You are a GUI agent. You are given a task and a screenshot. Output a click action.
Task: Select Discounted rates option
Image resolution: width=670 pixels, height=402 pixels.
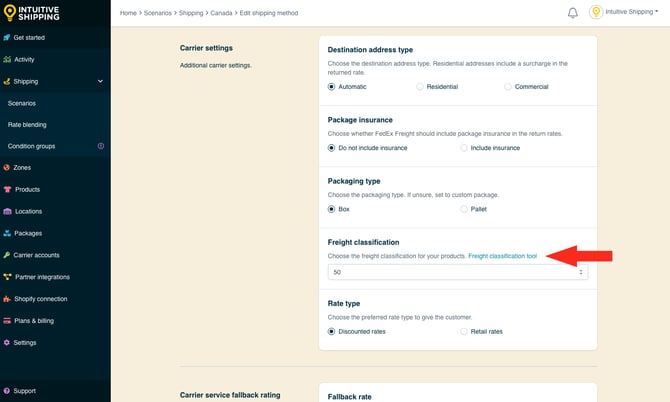(x=331, y=332)
